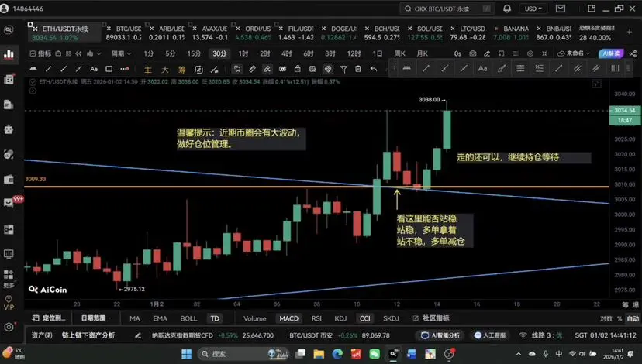Toggle the KDJ sub-indicator

tap(340, 318)
